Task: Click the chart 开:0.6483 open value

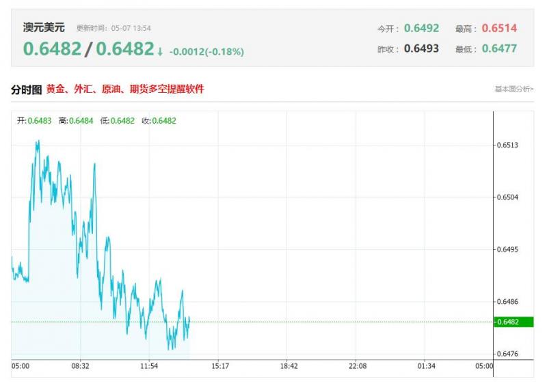Action: (34, 121)
